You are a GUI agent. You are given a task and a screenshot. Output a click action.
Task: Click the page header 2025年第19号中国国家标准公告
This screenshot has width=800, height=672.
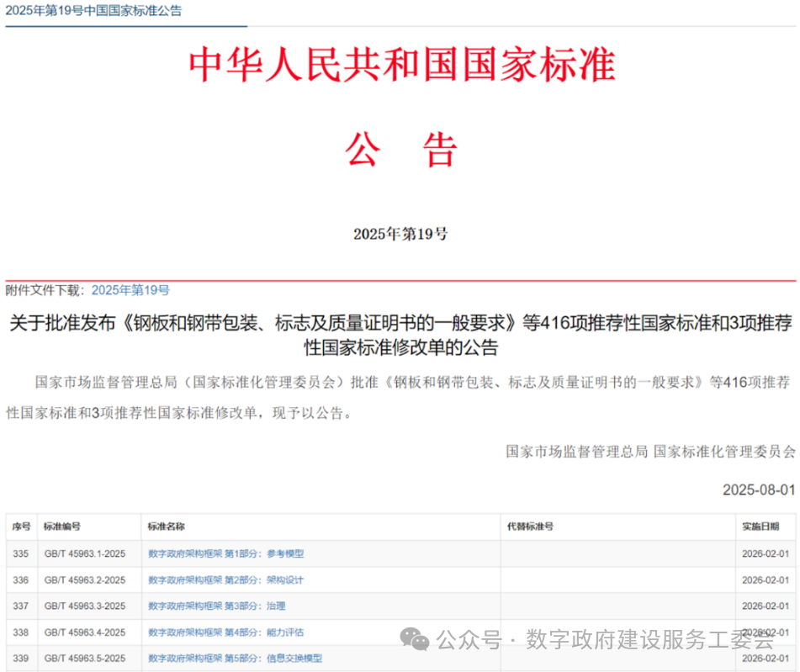93,11
